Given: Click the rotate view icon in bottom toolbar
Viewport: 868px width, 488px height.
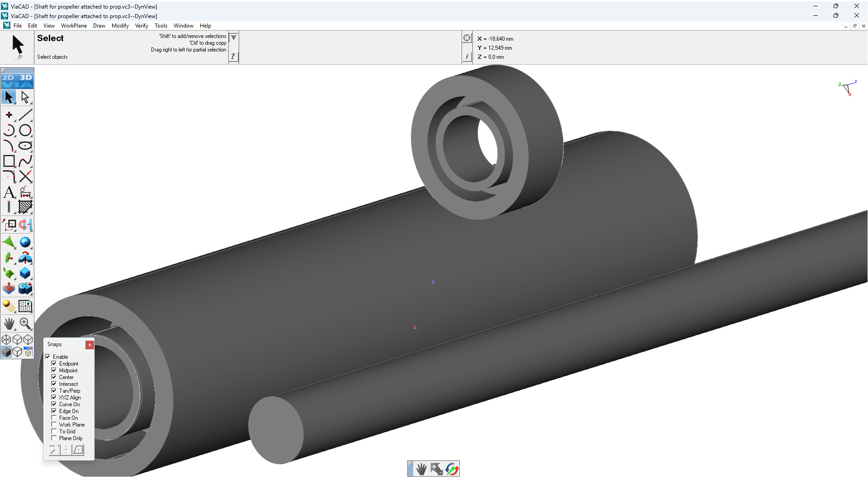Looking at the screenshot, I should pos(452,469).
